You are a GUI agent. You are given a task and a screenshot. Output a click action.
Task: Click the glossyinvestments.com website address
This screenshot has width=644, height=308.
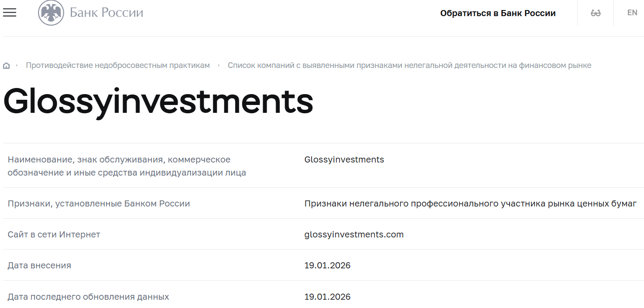coord(354,234)
